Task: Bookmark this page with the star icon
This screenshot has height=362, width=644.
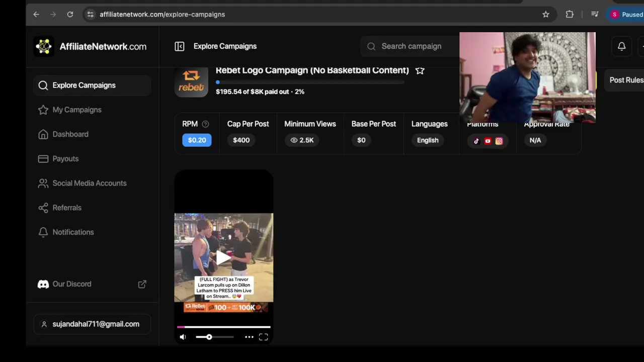Action: click(546, 15)
